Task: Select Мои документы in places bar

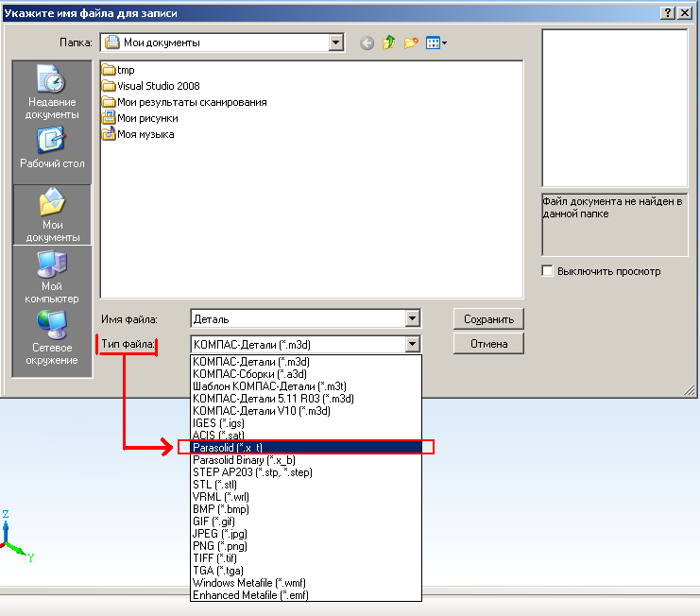Action: pyautogui.click(x=52, y=214)
